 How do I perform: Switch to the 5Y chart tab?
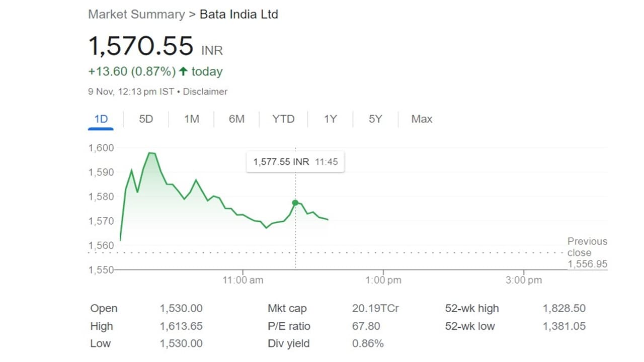(x=375, y=119)
